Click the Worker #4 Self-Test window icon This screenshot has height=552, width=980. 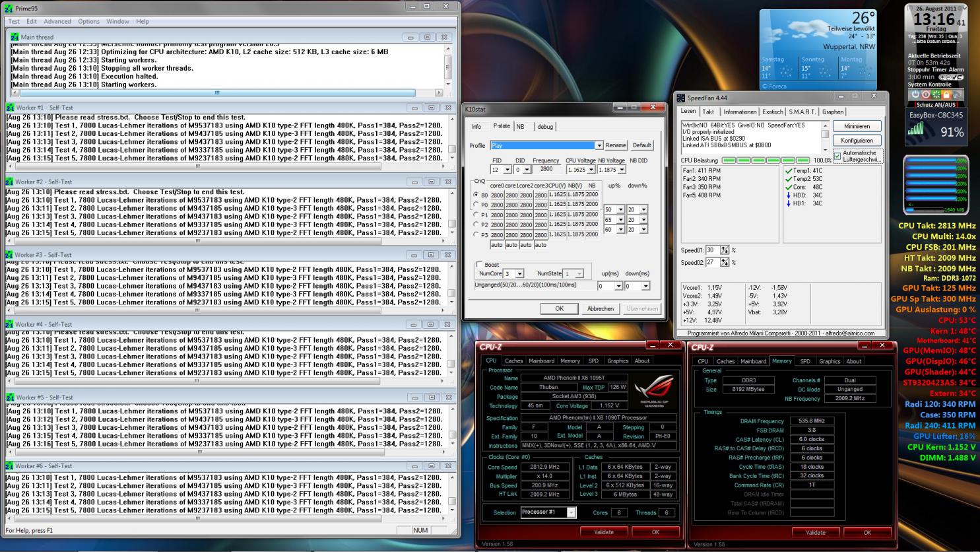9,324
